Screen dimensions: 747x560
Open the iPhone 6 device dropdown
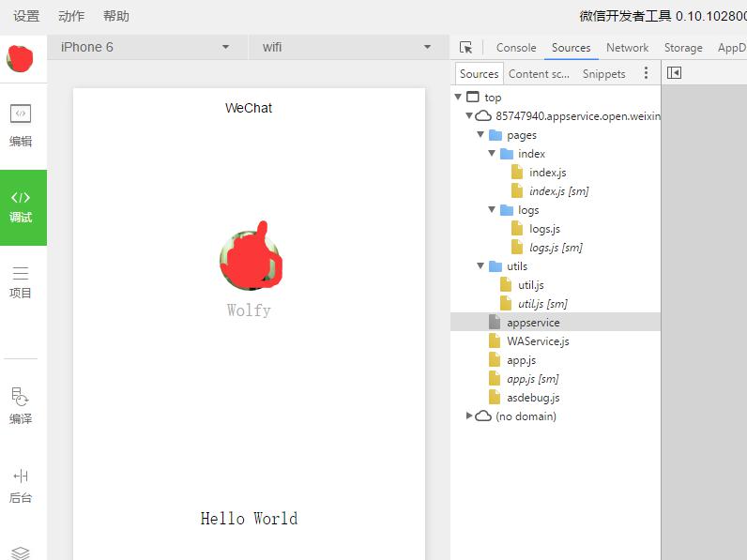[x=145, y=47]
